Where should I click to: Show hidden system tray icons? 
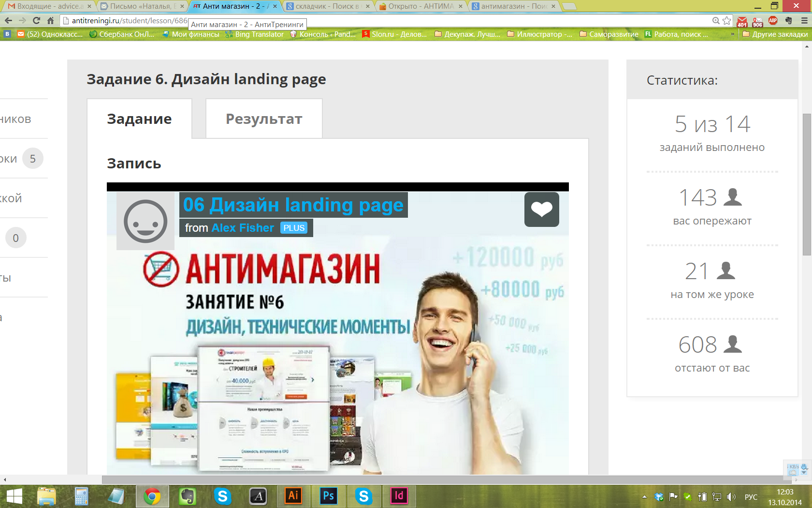point(644,497)
